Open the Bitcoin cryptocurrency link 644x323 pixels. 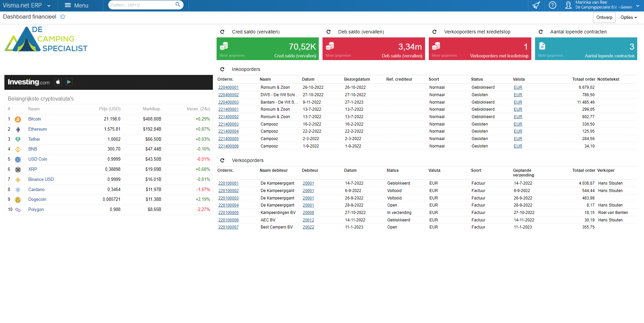coord(35,119)
